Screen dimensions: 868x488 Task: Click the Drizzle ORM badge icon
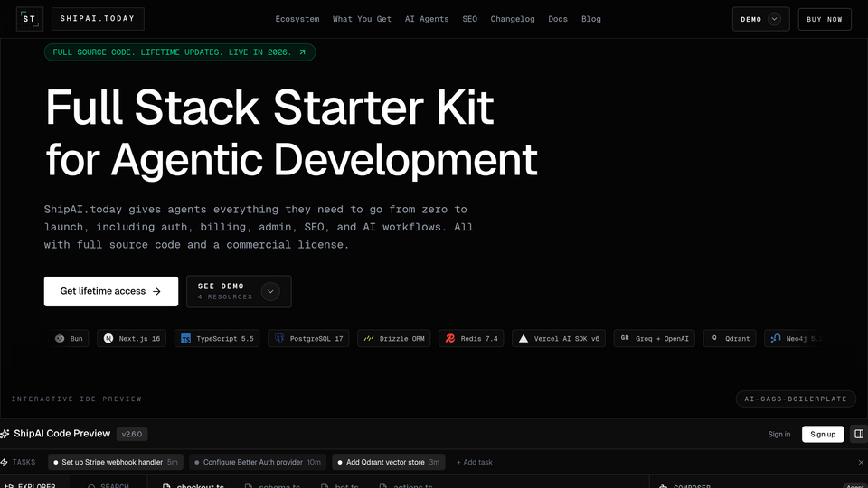coord(369,338)
